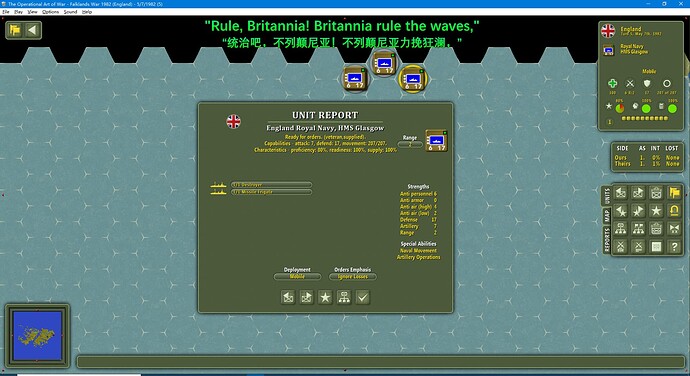Click the Falklands minimap thumbnail

[x=37, y=335]
